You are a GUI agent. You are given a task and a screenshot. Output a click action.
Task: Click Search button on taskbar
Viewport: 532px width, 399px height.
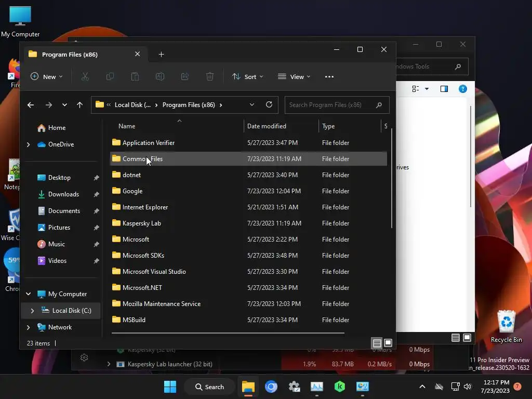tap(209, 387)
